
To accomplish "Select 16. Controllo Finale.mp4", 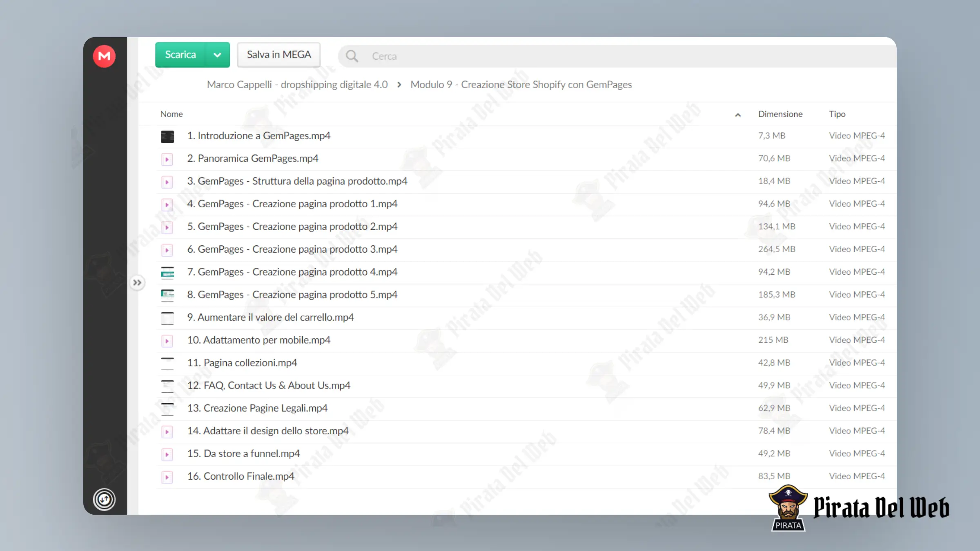I will pos(241,476).
